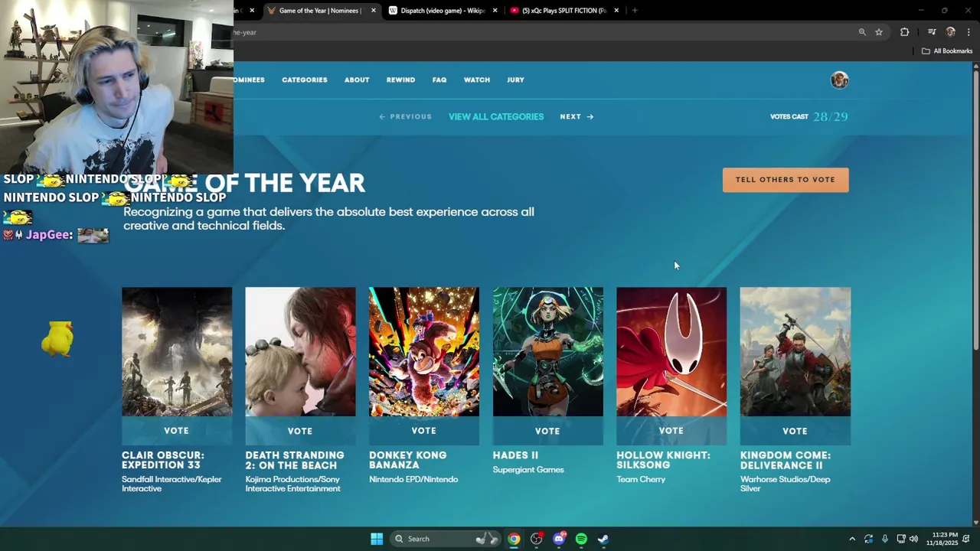Open the browser zoom magnifier icon
The width and height of the screenshot is (980, 551).
[x=862, y=32]
